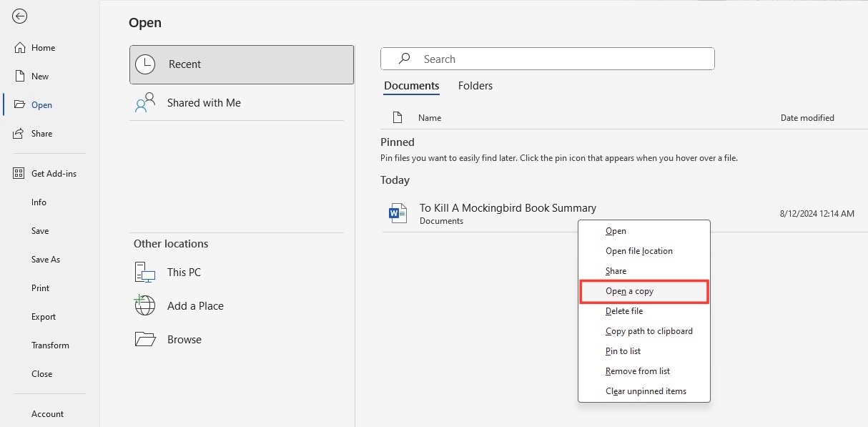Sort by the Name column header
The width and height of the screenshot is (868, 427).
pyautogui.click(x=430, y=118)
